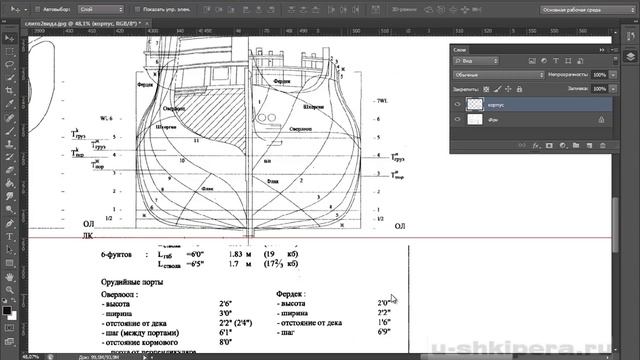
Task: Toggle lock all padlock
Action: click(519, 89)
